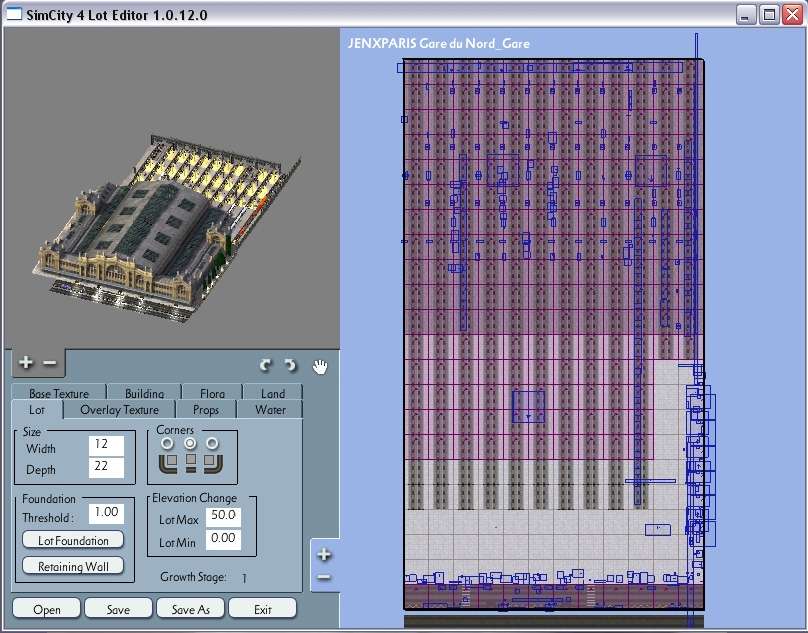The width and height of the screenshot is (808, 633).
Task: Switch to the Props tab
Action: 206,410
